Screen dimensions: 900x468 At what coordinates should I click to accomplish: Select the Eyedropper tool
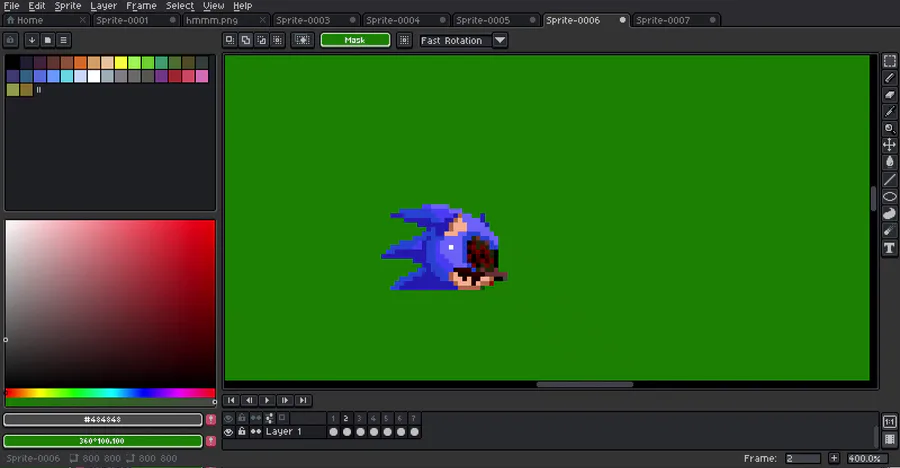point(889,111)
